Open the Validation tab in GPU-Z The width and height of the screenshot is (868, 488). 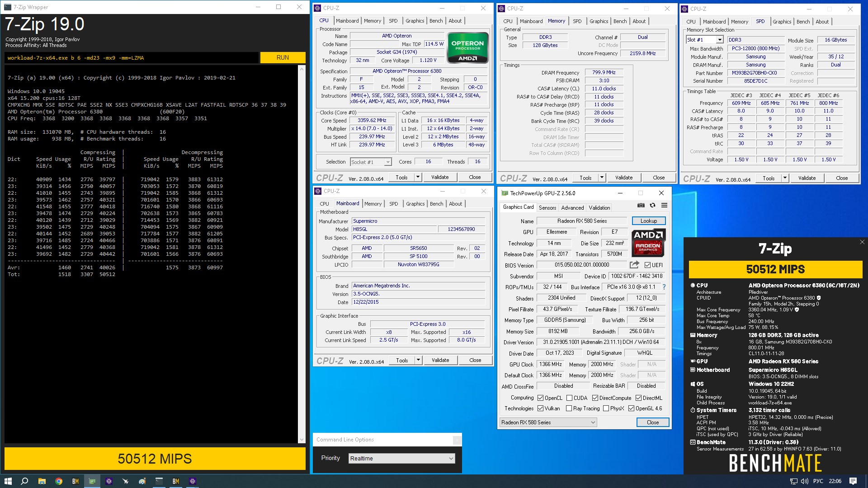[599, 208]
